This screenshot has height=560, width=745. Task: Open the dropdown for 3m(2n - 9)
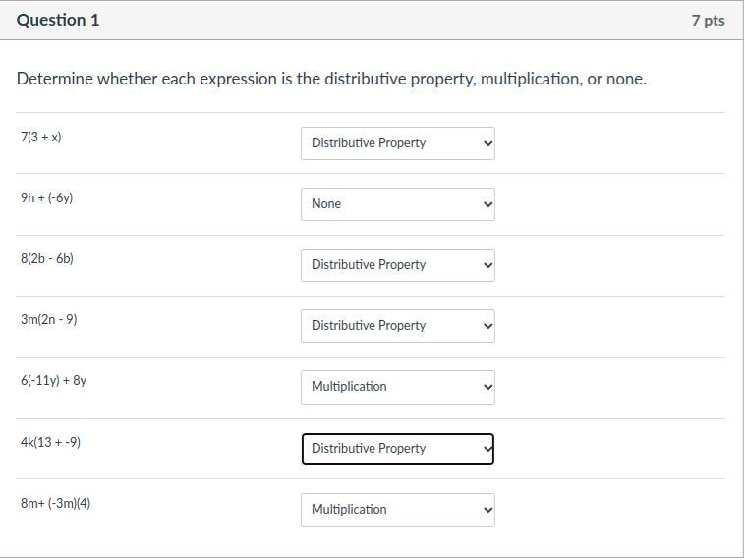[397, 326]
